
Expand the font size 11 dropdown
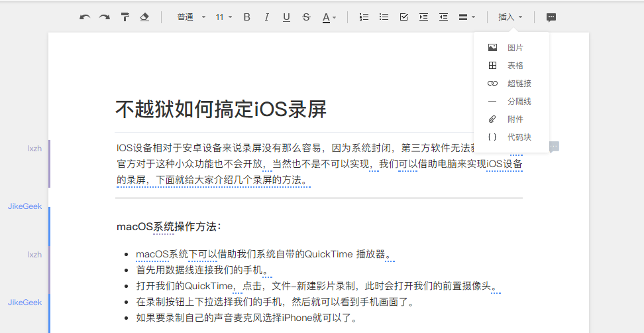tap(223, 17)
